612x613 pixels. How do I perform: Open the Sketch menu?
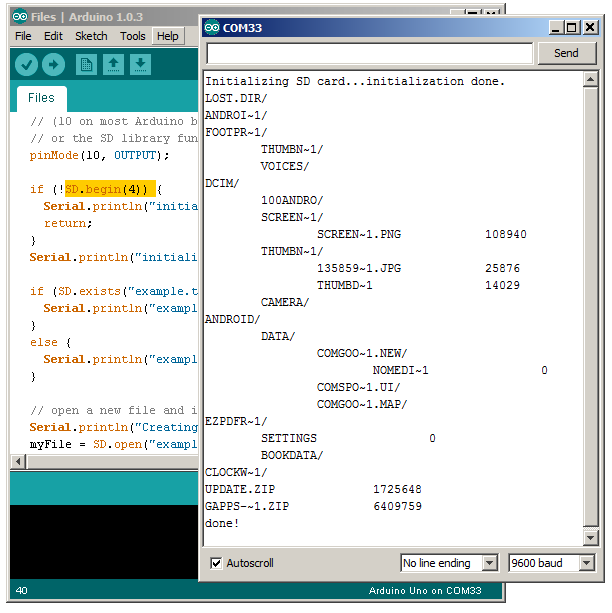91,36
